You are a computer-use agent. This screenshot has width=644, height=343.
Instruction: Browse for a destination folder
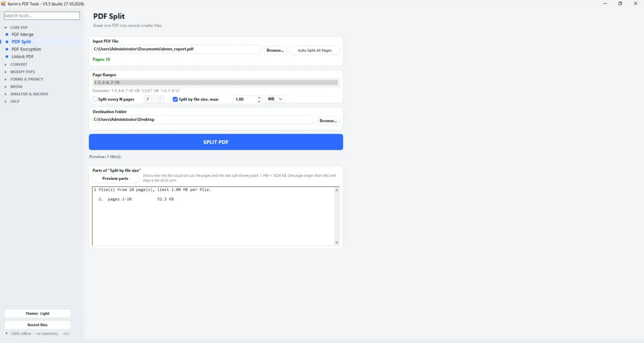point(328,121)
